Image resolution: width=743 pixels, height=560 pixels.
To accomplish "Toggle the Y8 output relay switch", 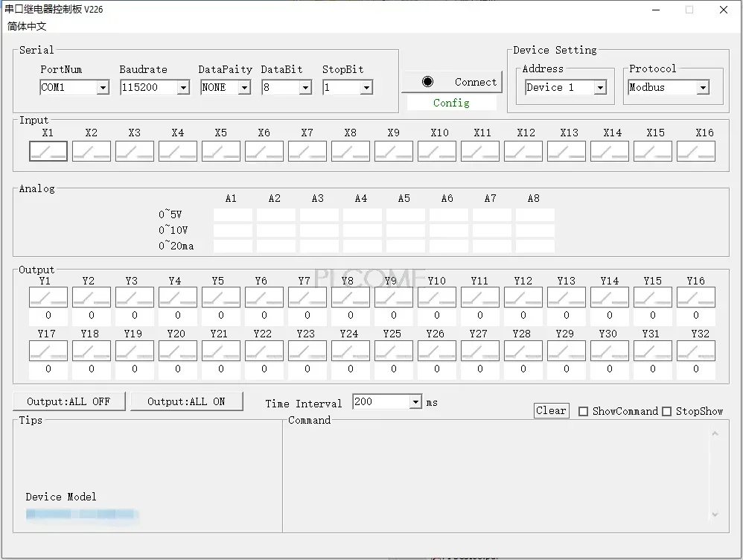I will [351, 298].
